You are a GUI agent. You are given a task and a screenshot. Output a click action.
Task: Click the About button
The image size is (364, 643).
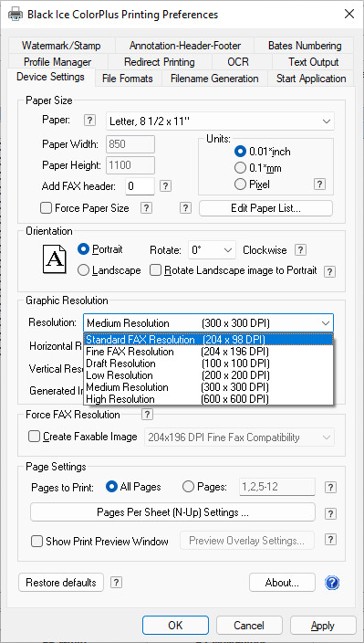(x=282, y=583)
